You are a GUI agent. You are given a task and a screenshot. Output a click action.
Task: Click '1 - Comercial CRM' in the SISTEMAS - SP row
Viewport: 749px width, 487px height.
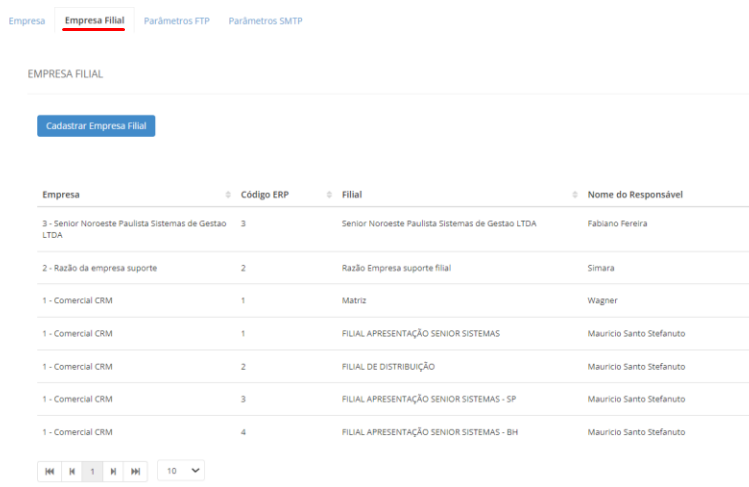77,399
